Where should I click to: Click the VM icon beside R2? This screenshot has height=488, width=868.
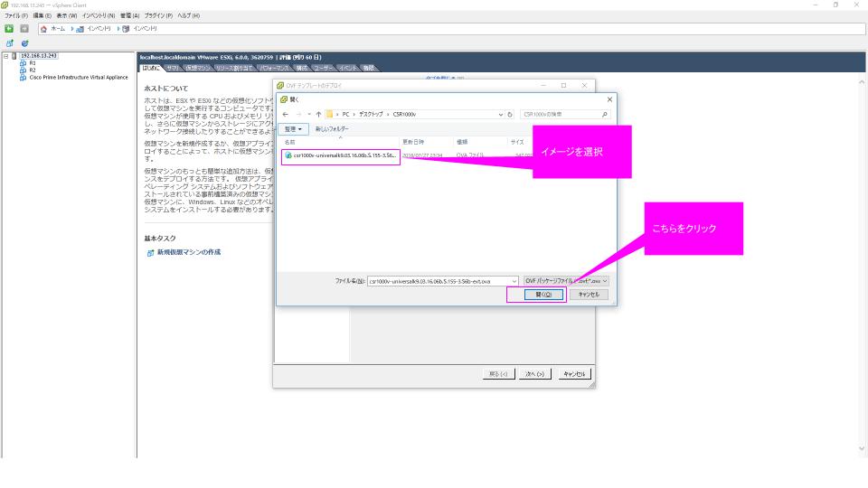pyautogui.click(x=23, y=70)
